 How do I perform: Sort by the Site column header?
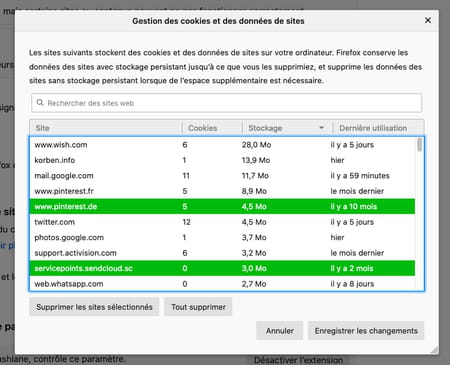pos(106,128)
